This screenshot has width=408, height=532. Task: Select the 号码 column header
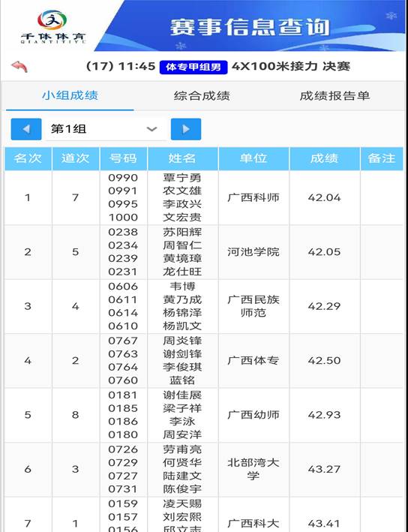[124, 158]
